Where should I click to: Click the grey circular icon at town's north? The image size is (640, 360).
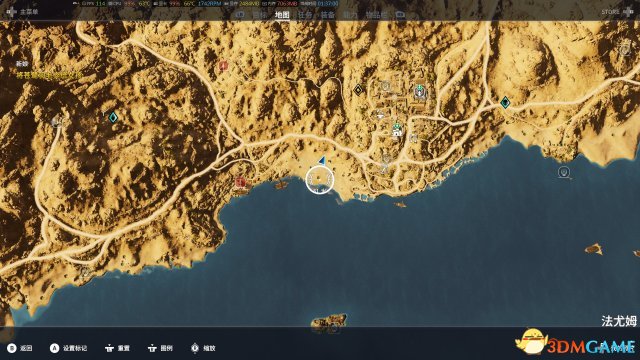[x=385, y=86]
